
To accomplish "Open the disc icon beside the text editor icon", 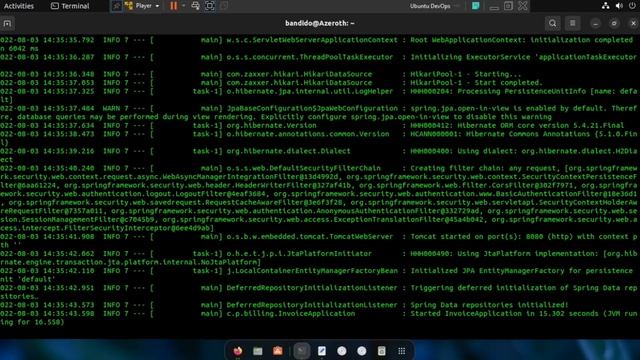I will tap(342, 351).
